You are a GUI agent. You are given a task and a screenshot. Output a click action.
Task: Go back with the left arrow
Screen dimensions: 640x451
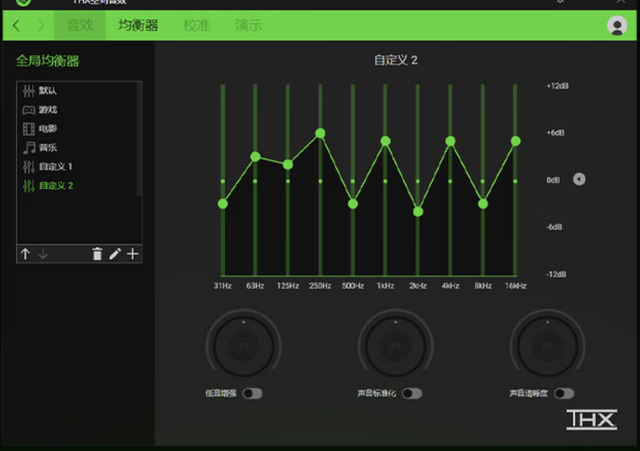[x=17, y=25]
